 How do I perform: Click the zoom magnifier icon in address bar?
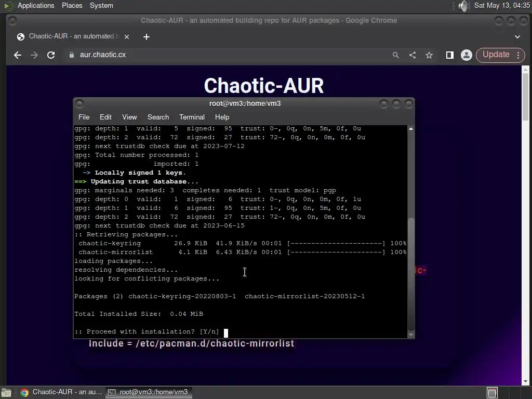click(x=395, y=55)
